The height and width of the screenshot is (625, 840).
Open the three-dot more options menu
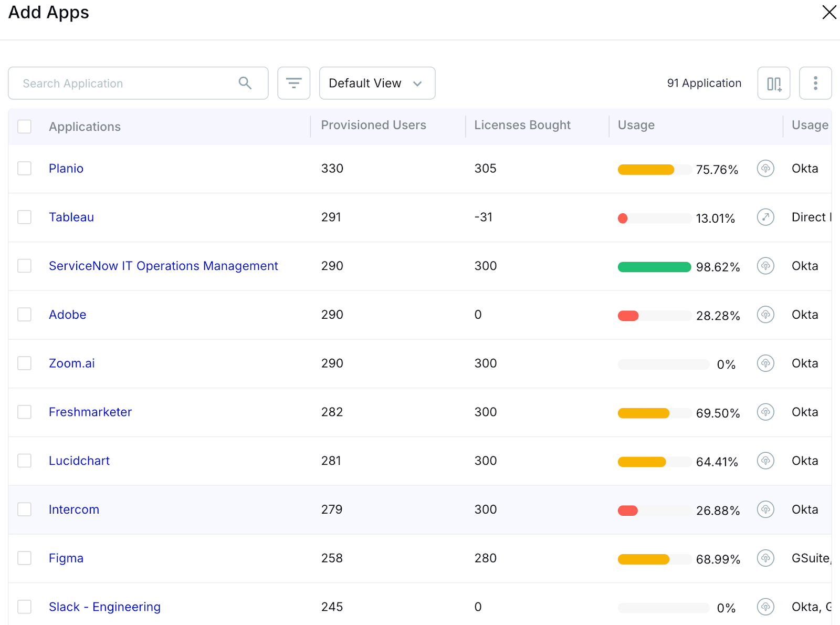click(815, 83)
